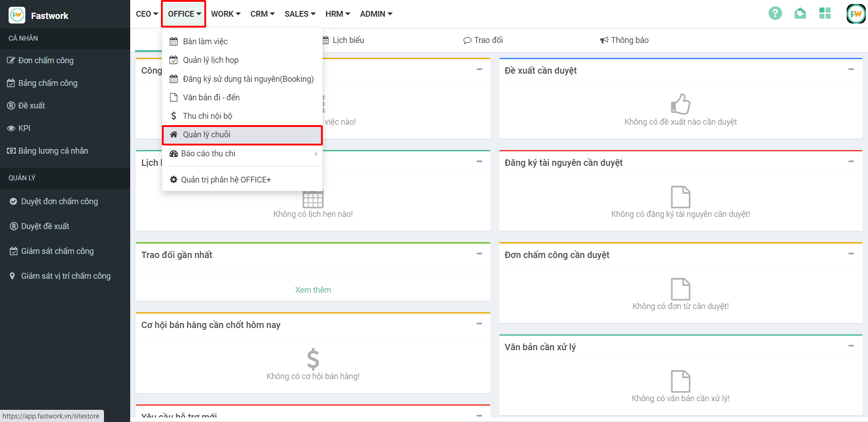This screenshot has width=868, height=422.
Task: Open the ADMIN dropdown menu
Action: coord(376,14)
